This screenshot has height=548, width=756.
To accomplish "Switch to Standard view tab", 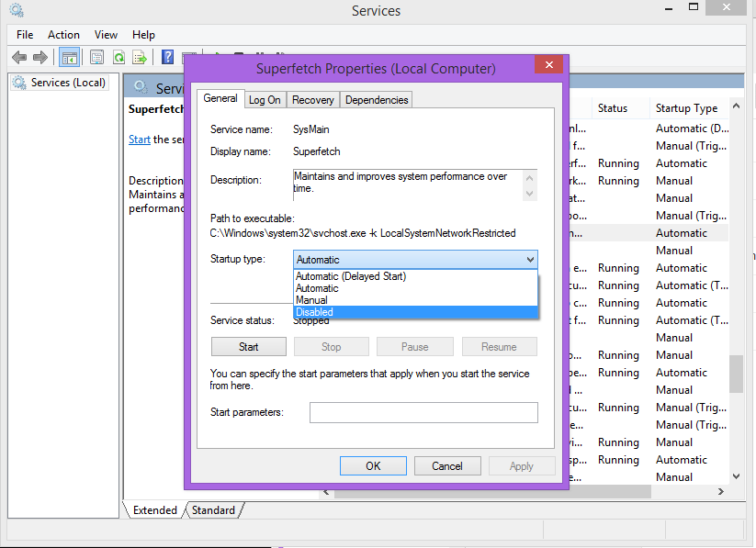I will [x=213, y=510].
